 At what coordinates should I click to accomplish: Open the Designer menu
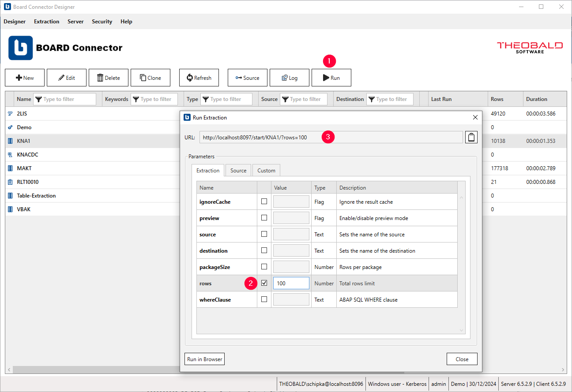click(15, 22)
